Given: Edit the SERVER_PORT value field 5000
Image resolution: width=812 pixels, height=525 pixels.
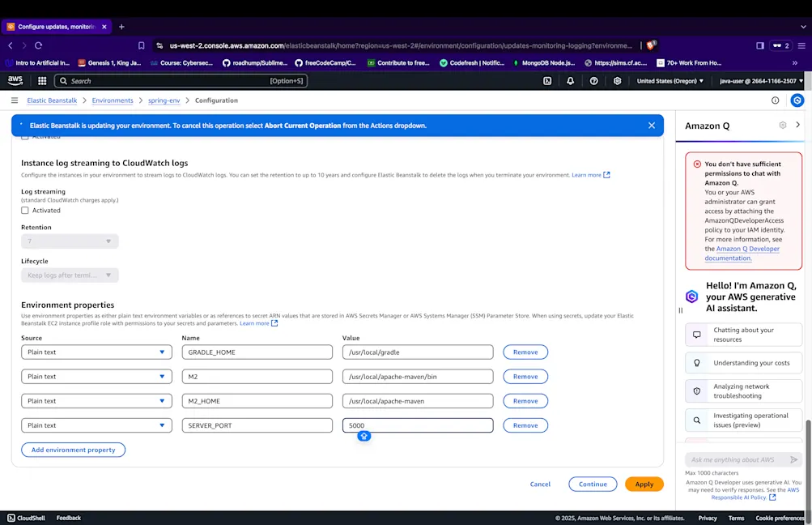Looking at the screenshot, I should pos(418,425).
